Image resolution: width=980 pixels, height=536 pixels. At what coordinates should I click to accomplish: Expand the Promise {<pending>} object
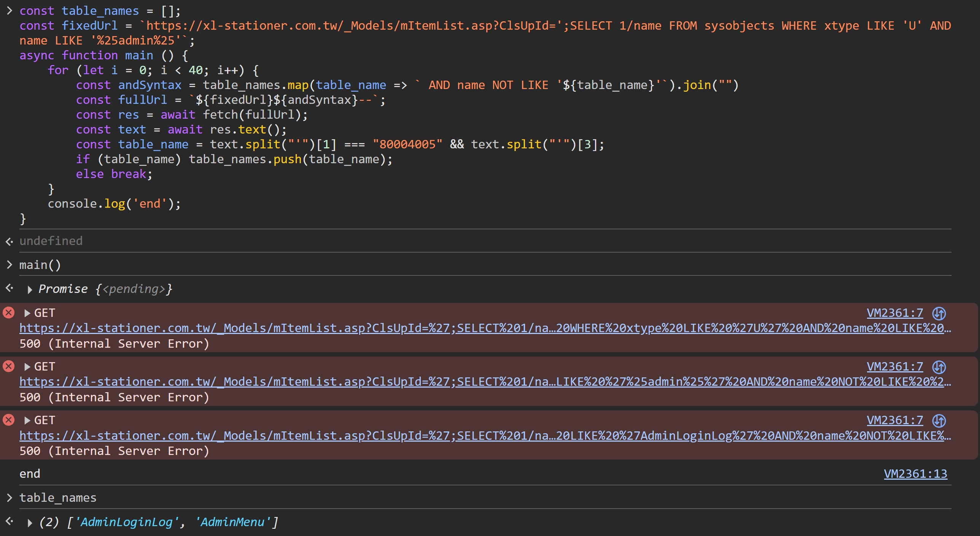[x=30, y=289]
